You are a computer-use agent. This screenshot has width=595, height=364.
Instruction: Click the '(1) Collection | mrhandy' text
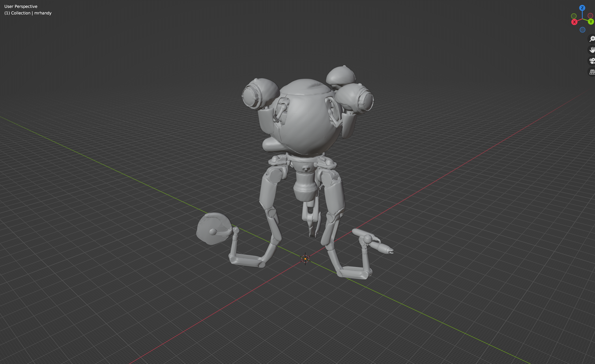28,13
